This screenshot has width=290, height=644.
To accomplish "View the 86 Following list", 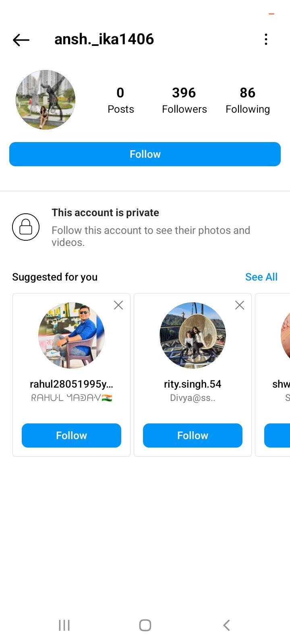I will (x=247, y=100).
